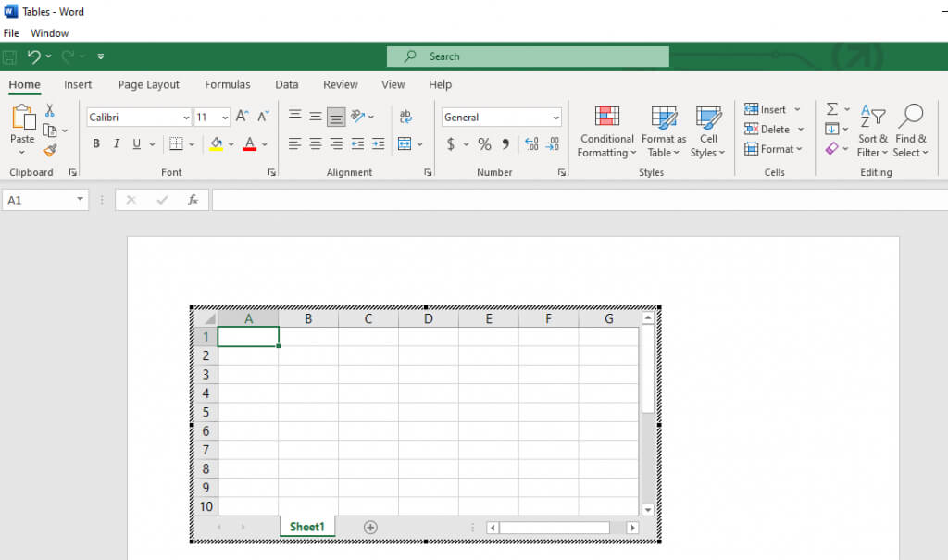Open the Page Layout tab
This screenshot has height=560, width=948.
pos(149,84)
